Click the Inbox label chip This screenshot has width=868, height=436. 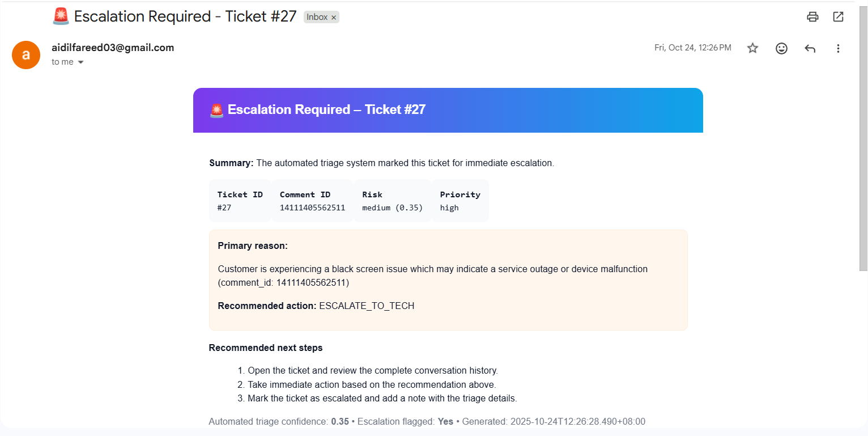(x=317, y=17)
